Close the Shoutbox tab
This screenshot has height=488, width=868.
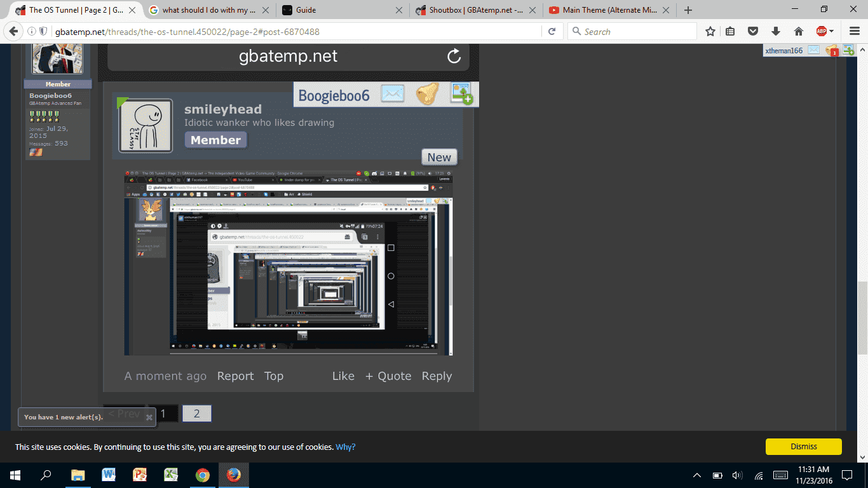tap(532, 10)
